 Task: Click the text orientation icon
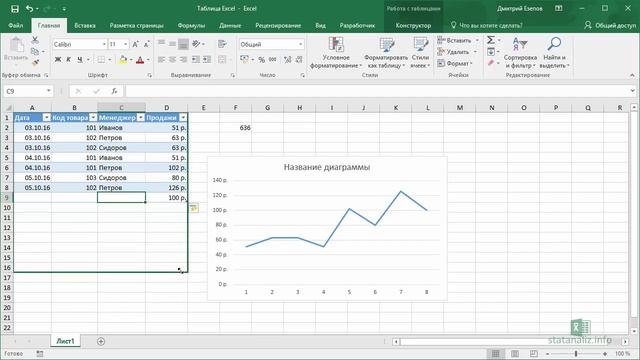(196, 44)
